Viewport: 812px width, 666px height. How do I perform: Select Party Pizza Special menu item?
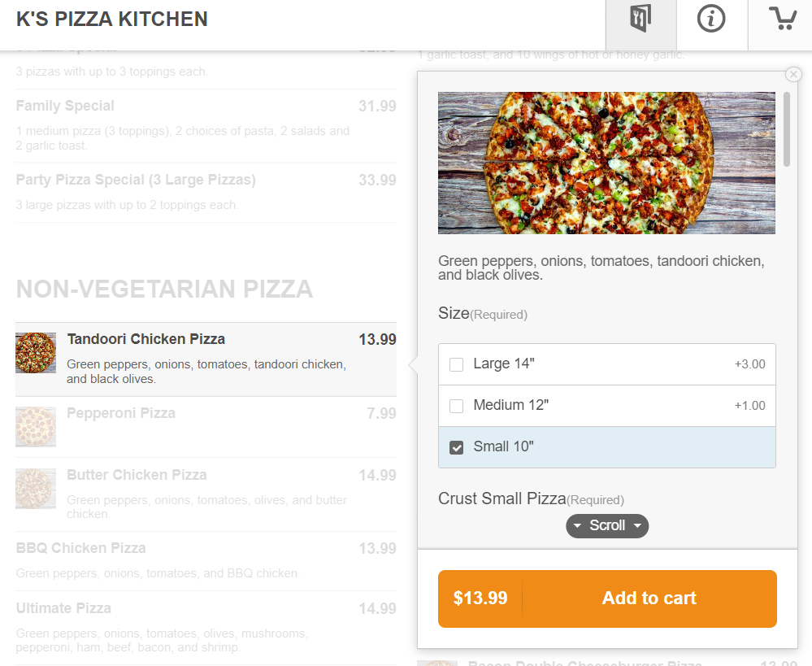click(136, 181)
